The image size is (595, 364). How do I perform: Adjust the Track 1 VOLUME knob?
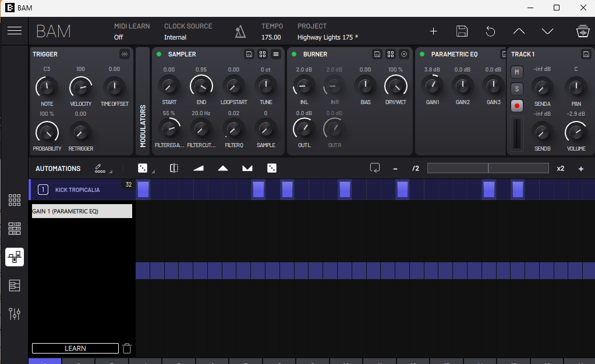(x=576, y=133)
